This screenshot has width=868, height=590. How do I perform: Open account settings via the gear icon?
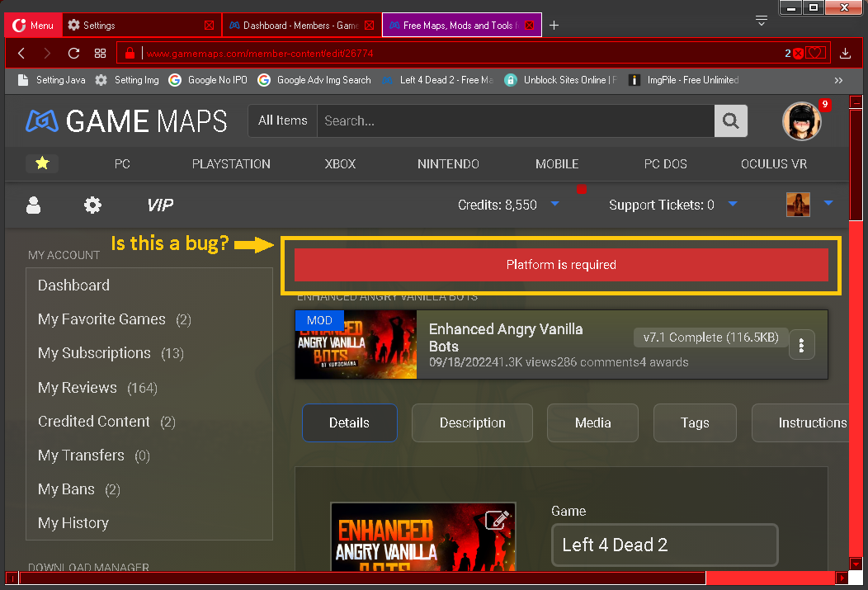[x=92, y=205]
